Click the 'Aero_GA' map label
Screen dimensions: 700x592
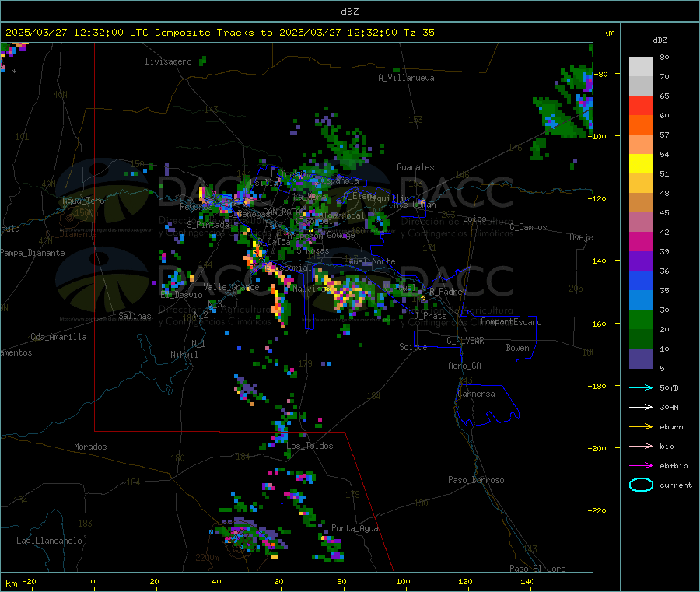coord(465,366)
